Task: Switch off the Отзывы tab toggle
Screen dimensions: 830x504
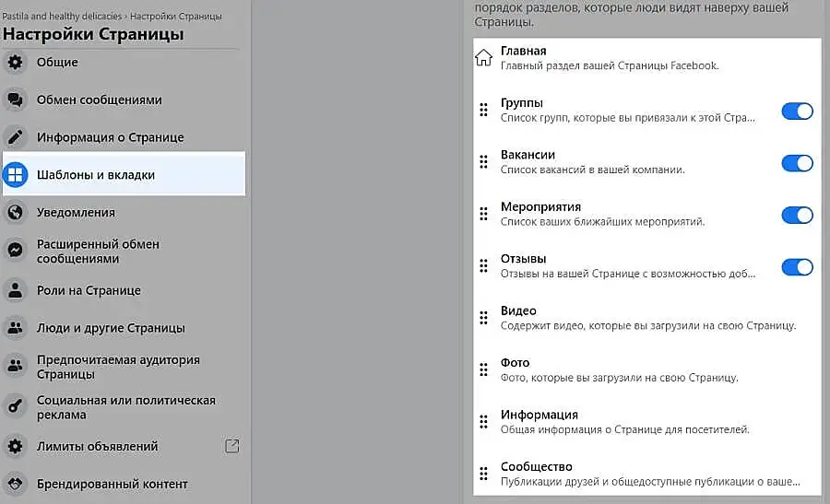Action: point(797,267)
